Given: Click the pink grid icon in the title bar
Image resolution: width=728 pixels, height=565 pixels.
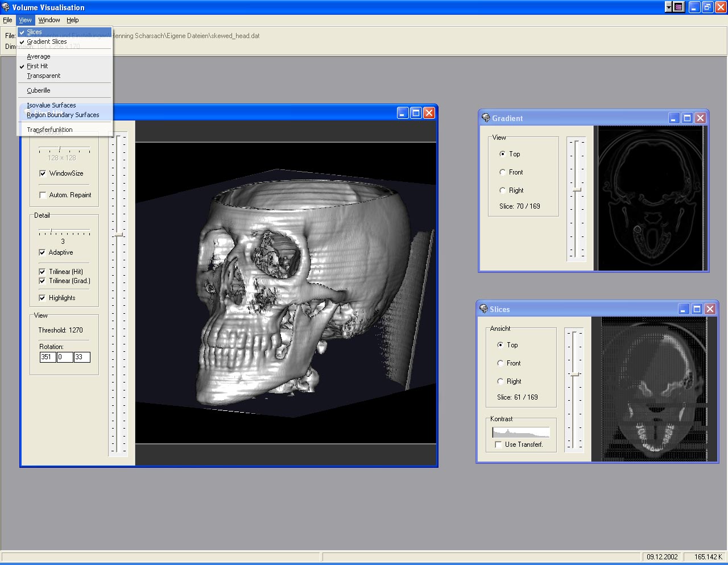Looking at the screenshot, I should pyautogui.click(x=679, y=7).
